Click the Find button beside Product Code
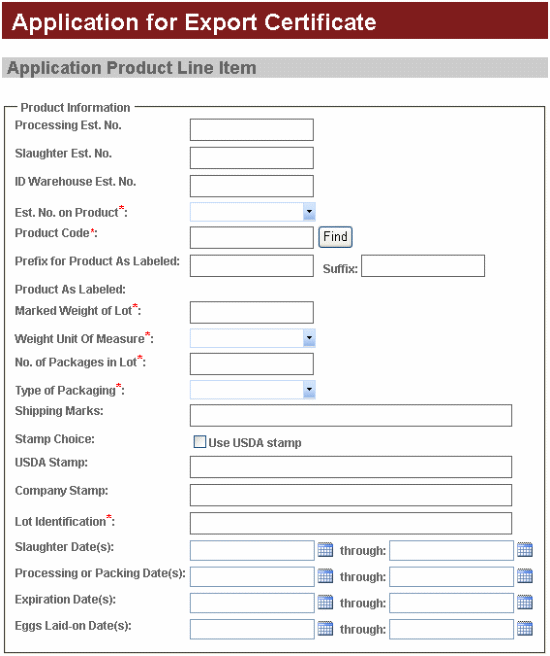Screen dimensions: 550x656 (x=335, y=237)
